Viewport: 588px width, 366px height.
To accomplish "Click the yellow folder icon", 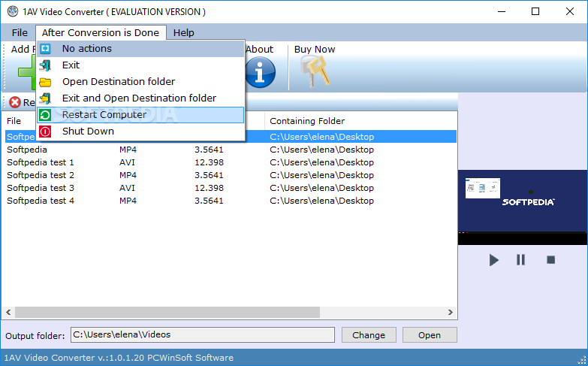I will (45, 82).
